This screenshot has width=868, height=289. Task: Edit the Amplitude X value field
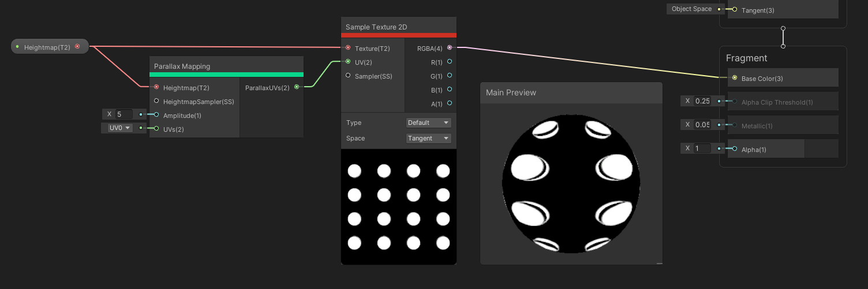[x=124, y=114]
